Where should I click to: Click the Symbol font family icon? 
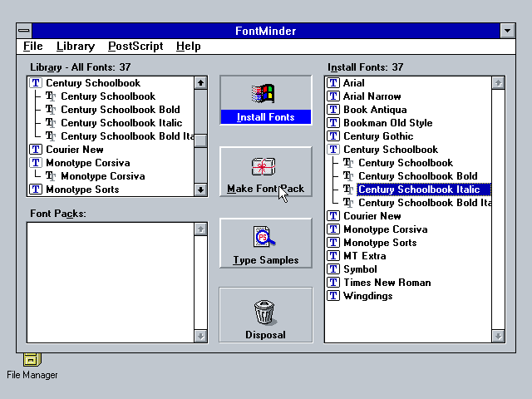333,269
